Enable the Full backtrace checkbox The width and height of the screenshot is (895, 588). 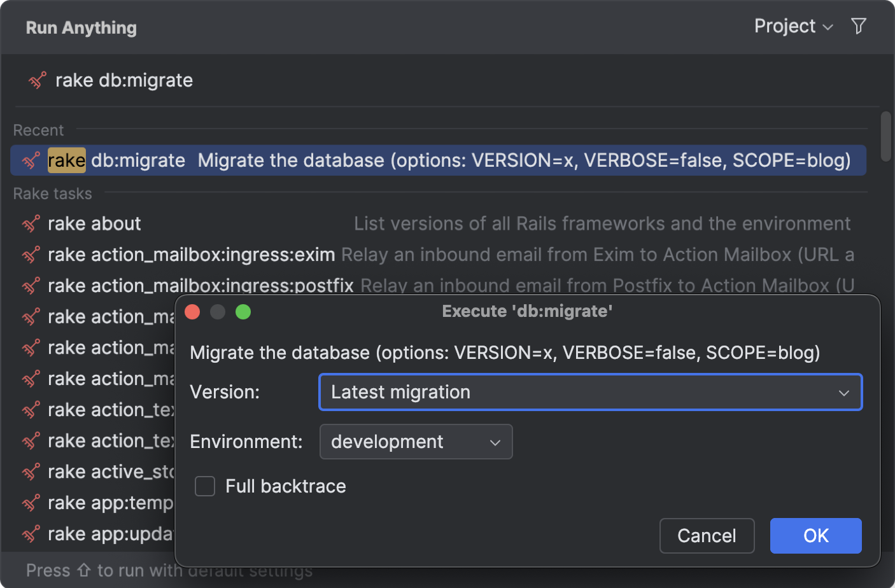[205, 486]
